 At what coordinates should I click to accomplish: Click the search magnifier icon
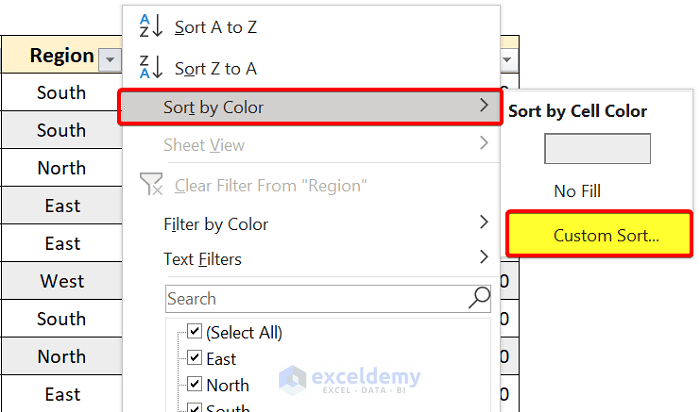pyautogui.click(x=479, y=298)
